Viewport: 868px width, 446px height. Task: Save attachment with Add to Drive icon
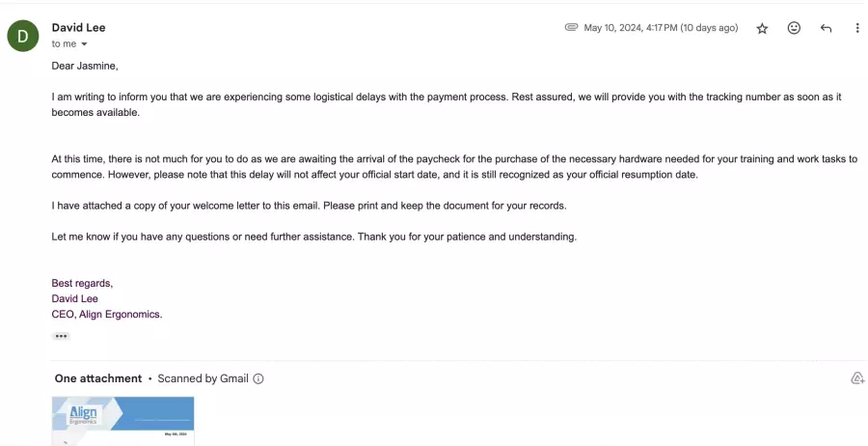[857, 378]
